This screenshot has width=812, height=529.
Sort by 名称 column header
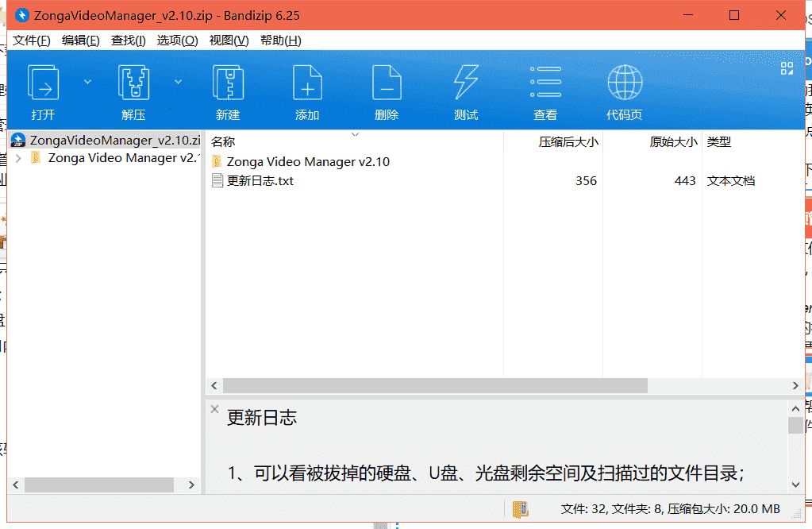pyautogui.click(x=223, y=141)
